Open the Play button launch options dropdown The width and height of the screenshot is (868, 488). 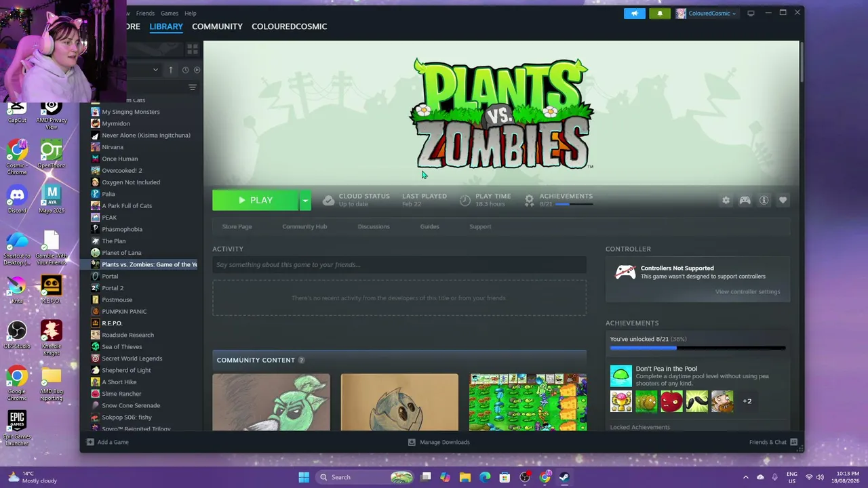pyautogui.click(x=305, y=200)
